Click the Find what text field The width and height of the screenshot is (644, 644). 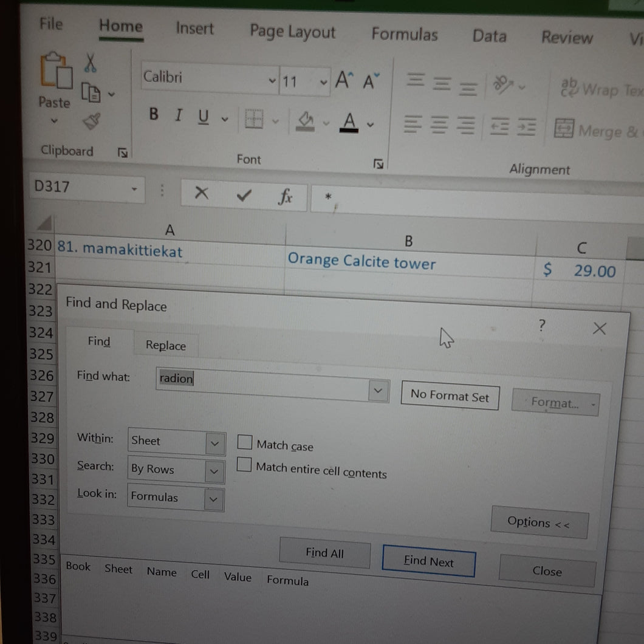coord(263,383)
